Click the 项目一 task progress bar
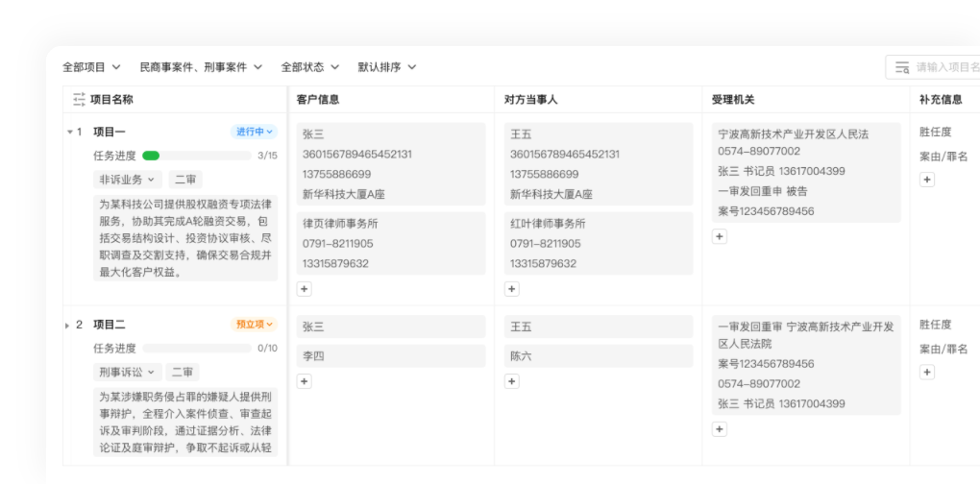Viewport: 980px width, 484px height. (x=196, y=156)
